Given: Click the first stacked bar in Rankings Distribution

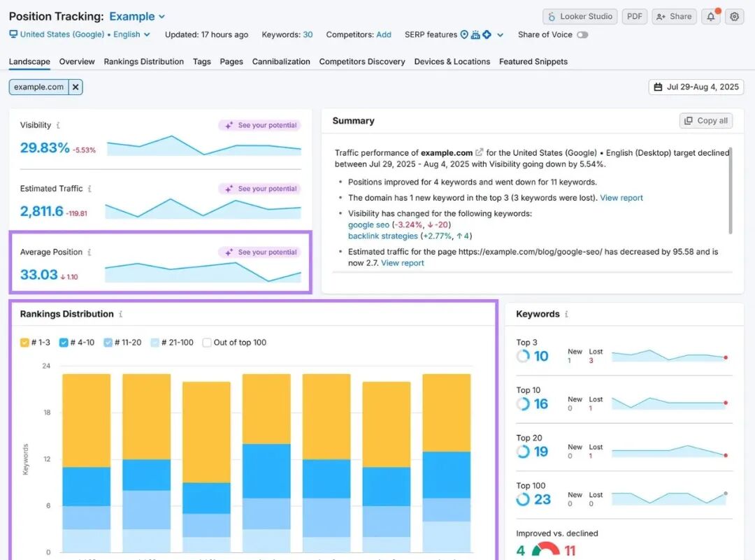Looking at the screenshot, I should pyautogui.click(x=87, y=464).
